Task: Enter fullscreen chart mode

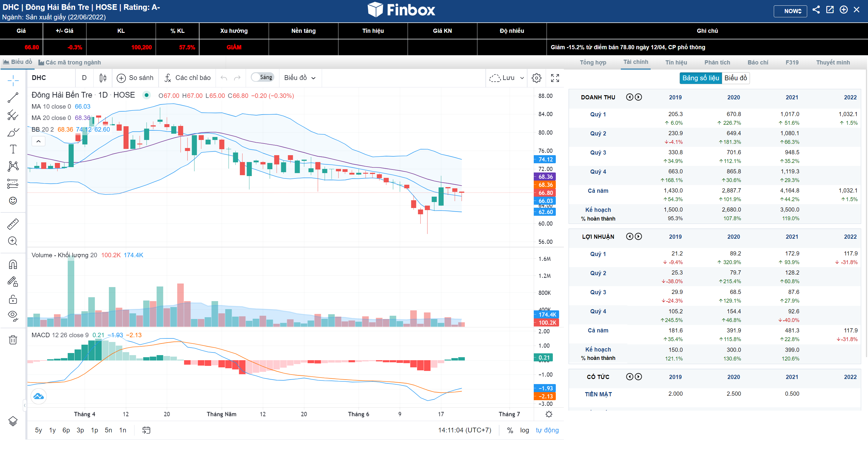Action: click(x=555, y=78)
